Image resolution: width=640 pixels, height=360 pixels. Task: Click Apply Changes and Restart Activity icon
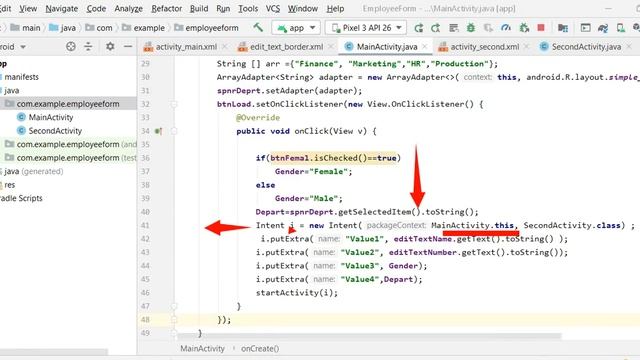click(x=419, y=28)
